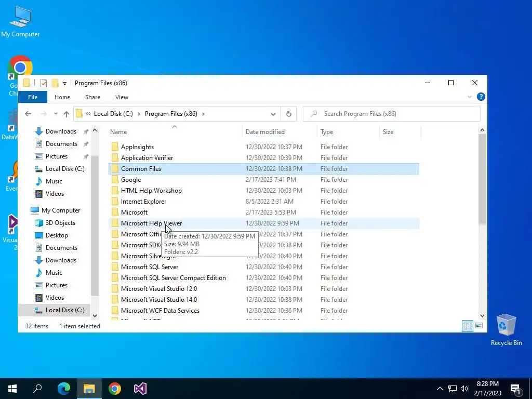Viewport: 532px width, 399px height.
Task: Click file list vertical scrollbar down arrow
Action: pos(483,316)
